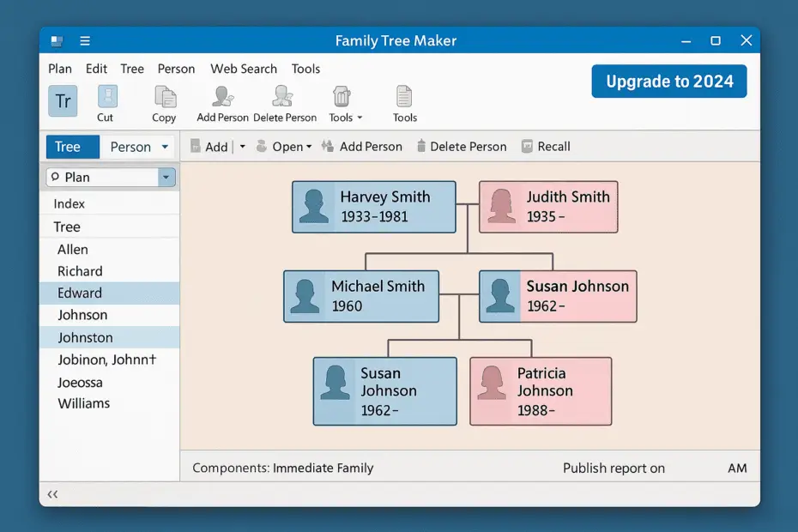Switch to the Tree tab
Image resolution: width=798 pixels, height=532 pixels.
72,147
